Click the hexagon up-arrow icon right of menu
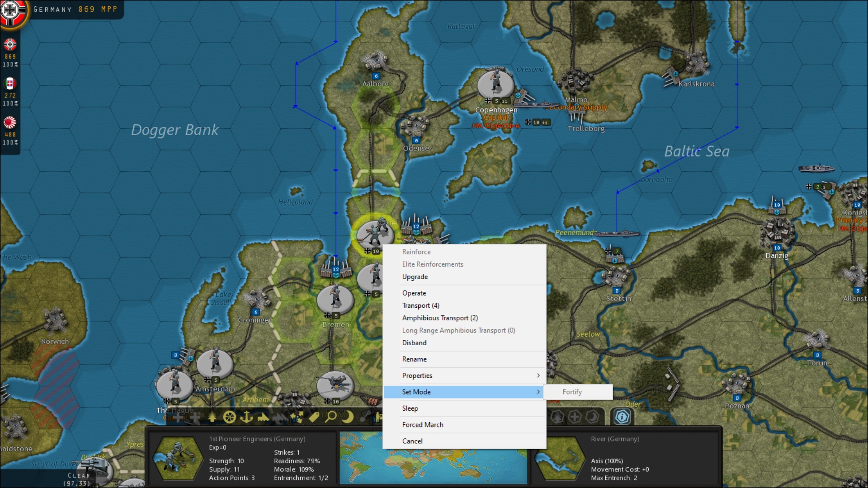Screen dimensions: 868x488 tap(557, 417)
